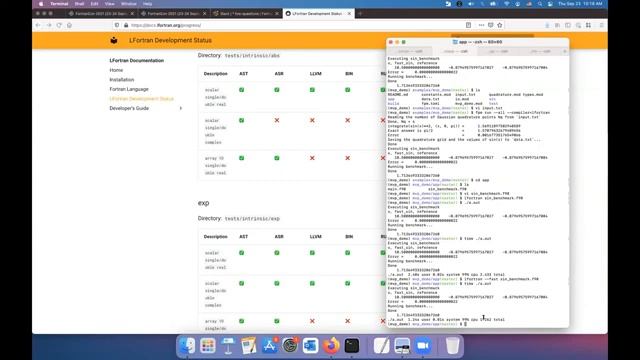Select directory text tests/intrinsic/exp
Viewport: 640px width, 360px height.
pyautogui.click(x=252, y=219)
